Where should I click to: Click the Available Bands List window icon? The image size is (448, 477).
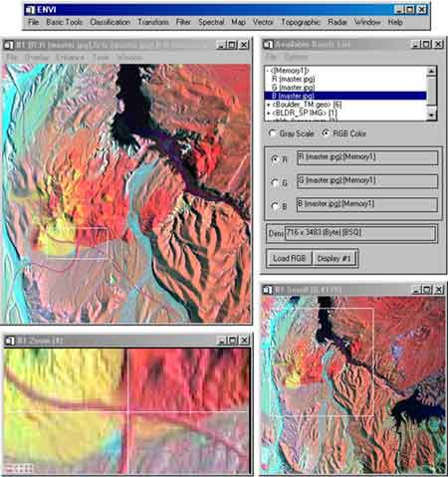point(268,44)
